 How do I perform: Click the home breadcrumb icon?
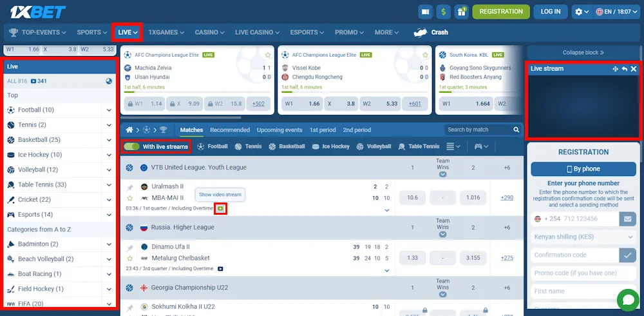pyautogui.click(x=129, y=130)
